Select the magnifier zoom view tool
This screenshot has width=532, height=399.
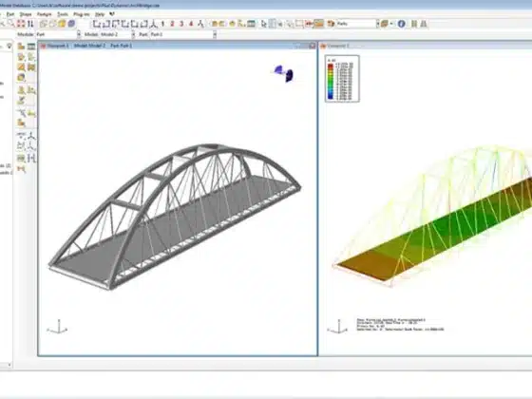pos(11,24)
